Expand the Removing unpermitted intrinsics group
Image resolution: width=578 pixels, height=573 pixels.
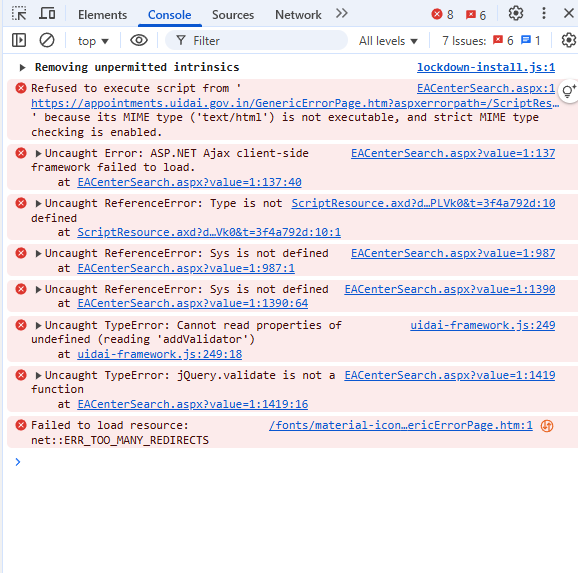click(22, 67)
